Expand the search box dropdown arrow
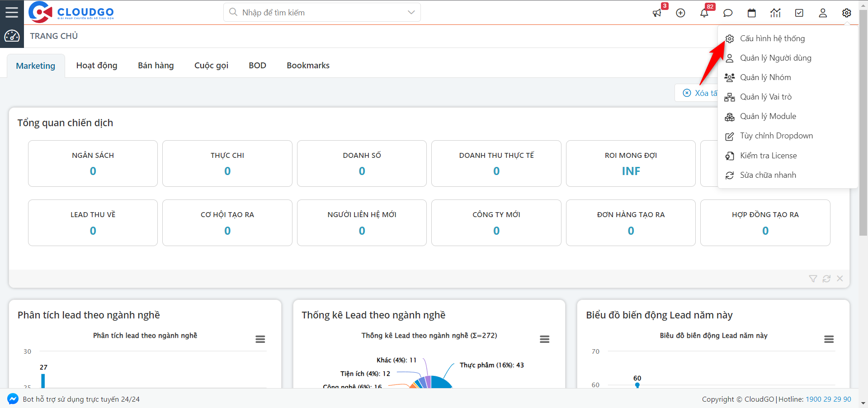 click(411, 13)
